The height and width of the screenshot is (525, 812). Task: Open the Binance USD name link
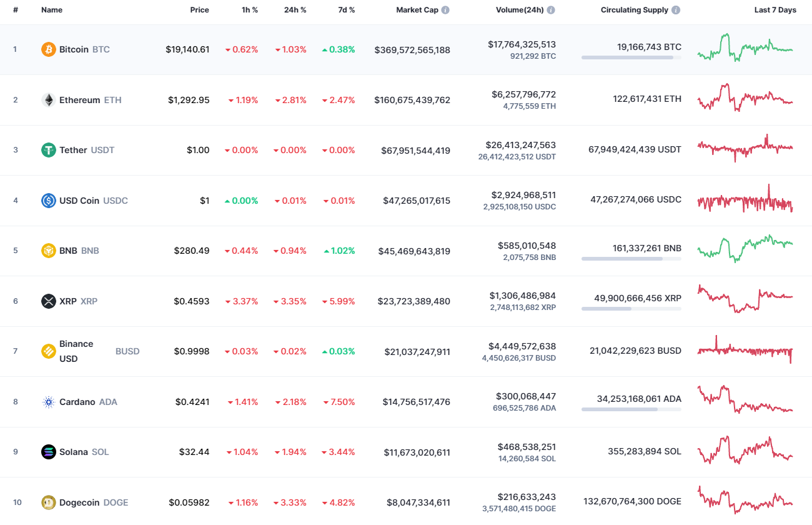pos(75,351)
